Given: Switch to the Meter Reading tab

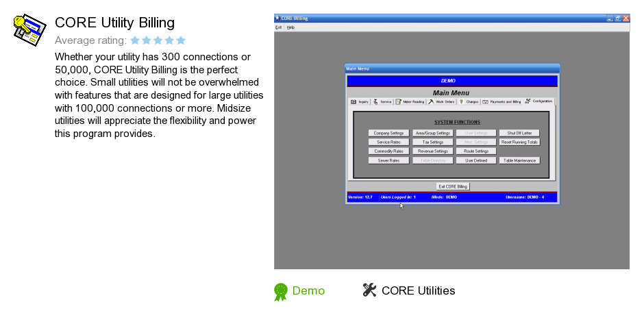Looking at the screenshot, I should click(410, 101).
